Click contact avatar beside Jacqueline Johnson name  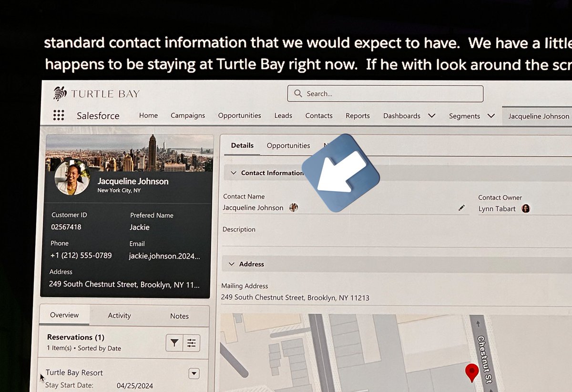(294, 207)
